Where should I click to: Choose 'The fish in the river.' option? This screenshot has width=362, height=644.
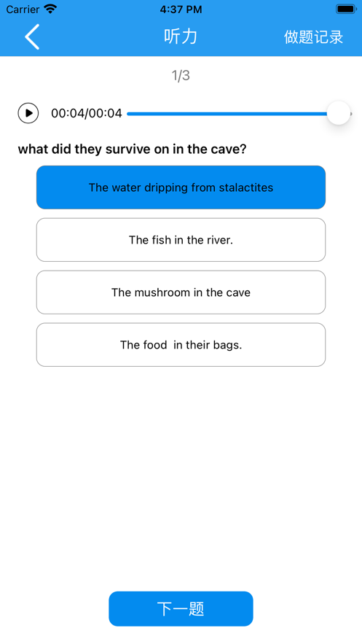[x=181, y=240]
